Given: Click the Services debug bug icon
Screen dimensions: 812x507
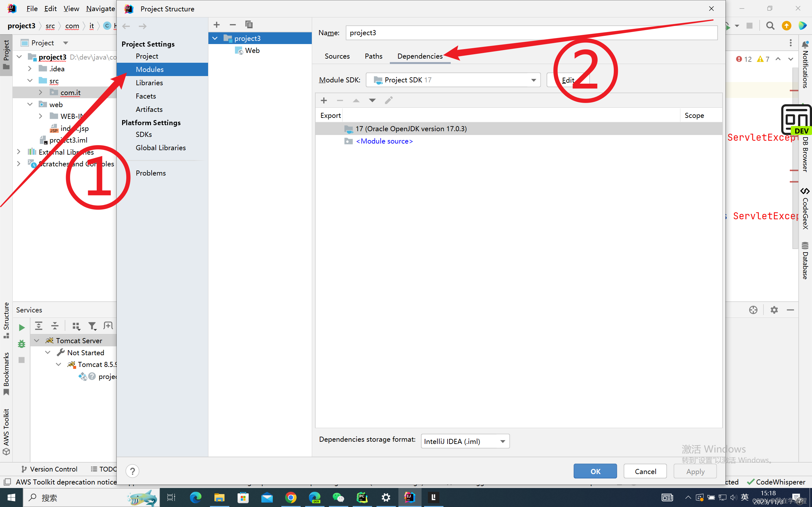Looking at the screenshot, I should [x=22, y=344].
